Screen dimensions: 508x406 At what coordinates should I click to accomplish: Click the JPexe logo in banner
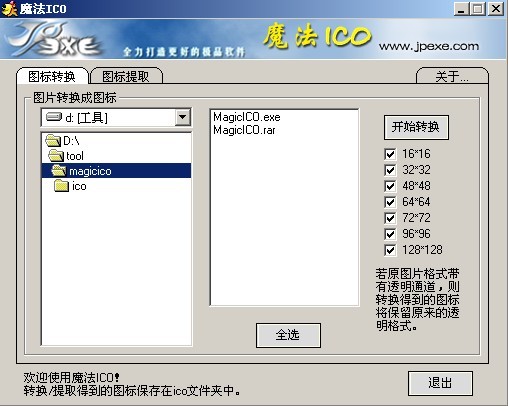point(53,39)
